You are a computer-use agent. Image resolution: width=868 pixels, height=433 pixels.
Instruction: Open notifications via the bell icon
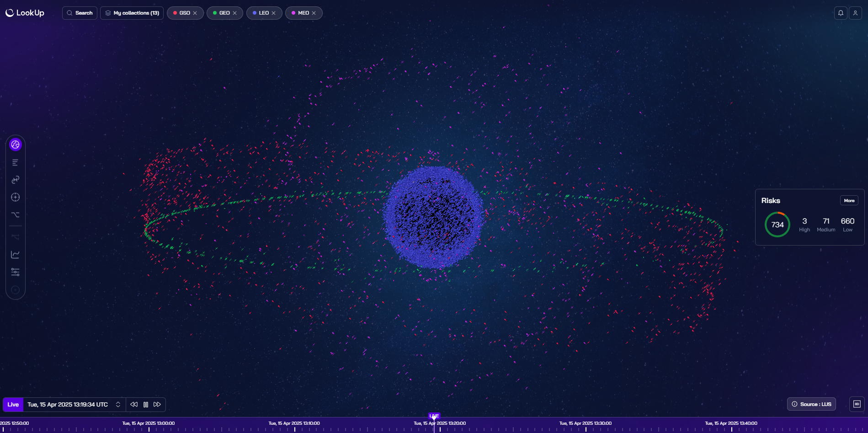pos(841,13)
